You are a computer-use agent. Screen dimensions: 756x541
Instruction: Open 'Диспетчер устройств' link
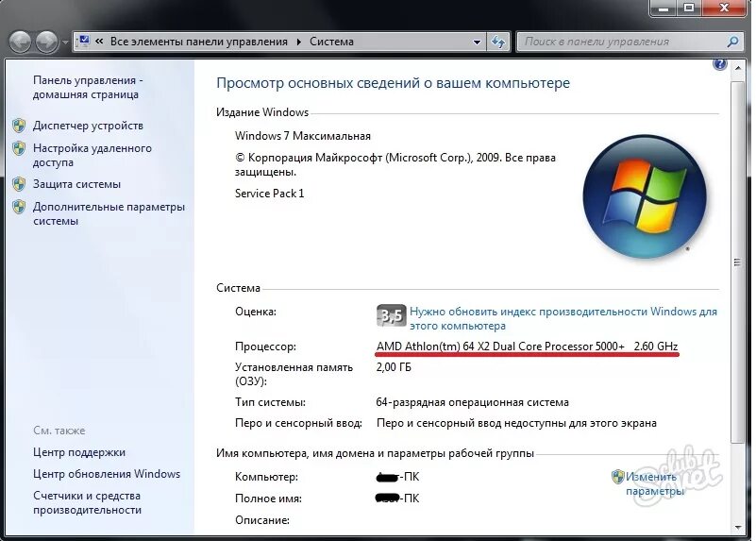88,126
